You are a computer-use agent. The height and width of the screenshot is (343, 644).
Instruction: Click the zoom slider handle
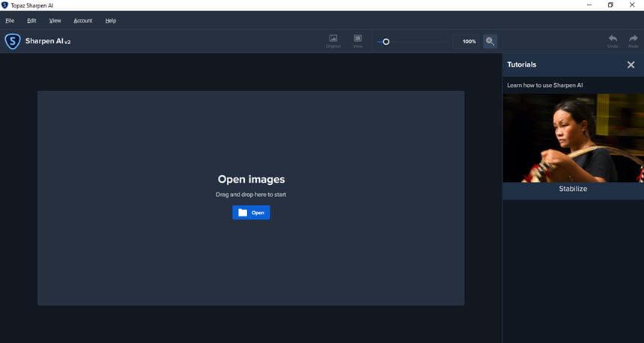point(386,41)
